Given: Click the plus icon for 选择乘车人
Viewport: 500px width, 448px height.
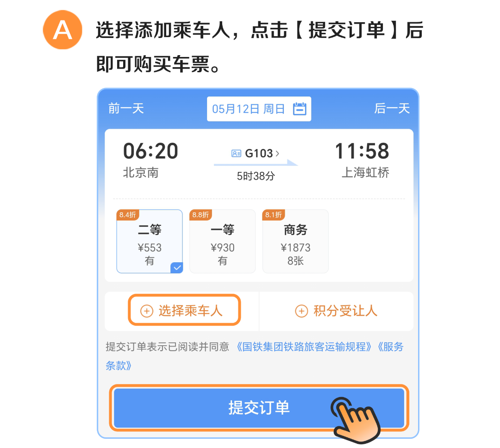Looking at the screenshot, I should [147, 311].
